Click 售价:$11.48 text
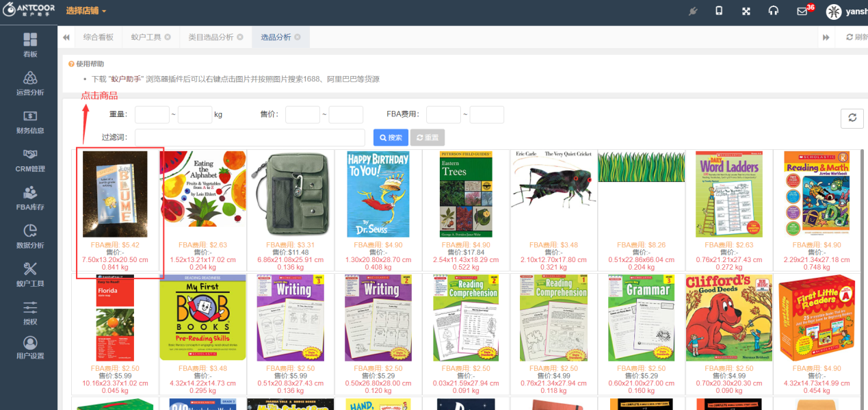The width and height of the screenshot is (868, 410). point(291,252)
